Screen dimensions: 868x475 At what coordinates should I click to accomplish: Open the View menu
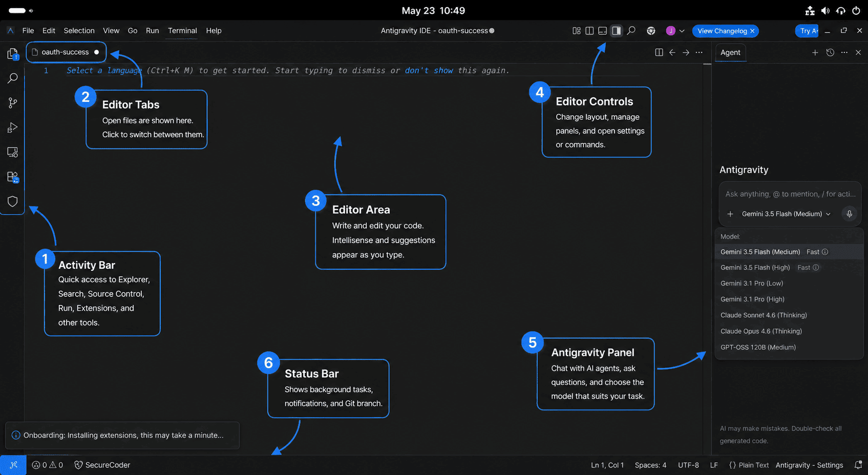click(111, 31)
